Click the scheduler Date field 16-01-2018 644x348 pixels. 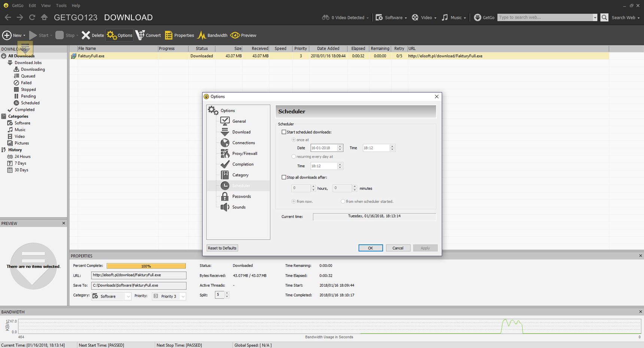pyautogui.click(x=324, y=148)
